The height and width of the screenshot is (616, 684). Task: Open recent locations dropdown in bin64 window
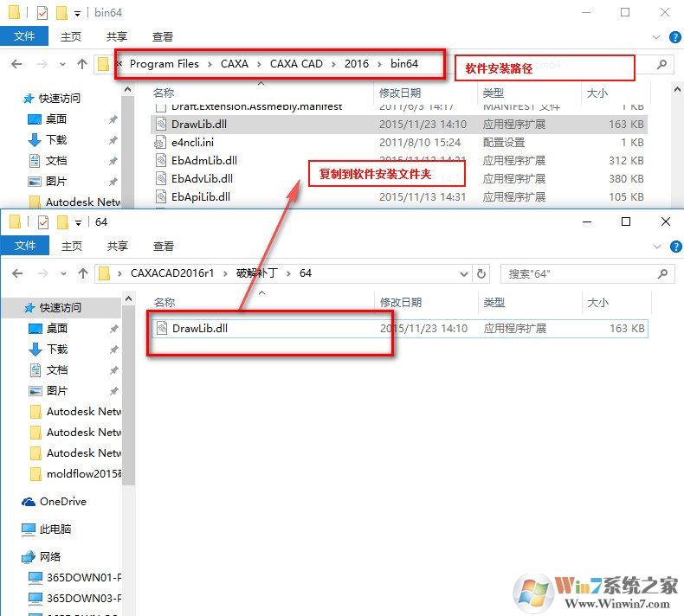click(x=63, y=65)
